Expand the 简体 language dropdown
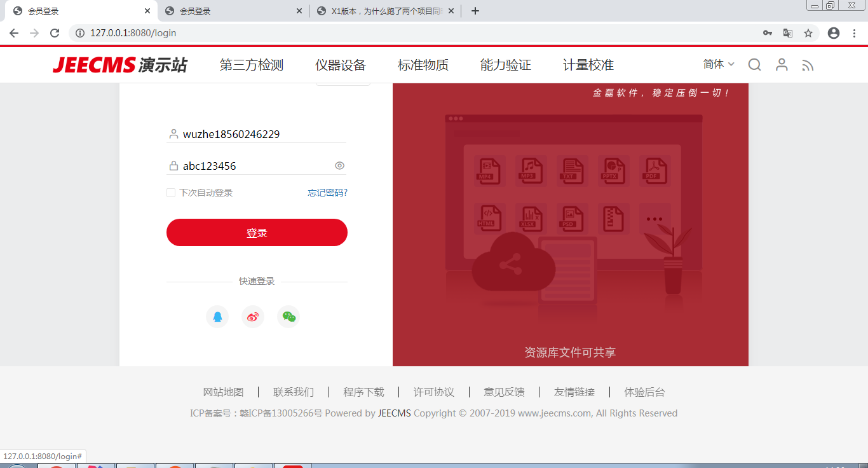The image size is (868, 468). 719,64
